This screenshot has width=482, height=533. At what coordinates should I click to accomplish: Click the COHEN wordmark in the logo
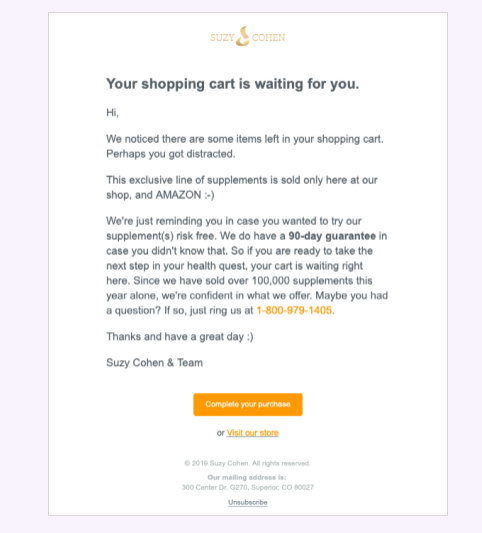(269, 37)
